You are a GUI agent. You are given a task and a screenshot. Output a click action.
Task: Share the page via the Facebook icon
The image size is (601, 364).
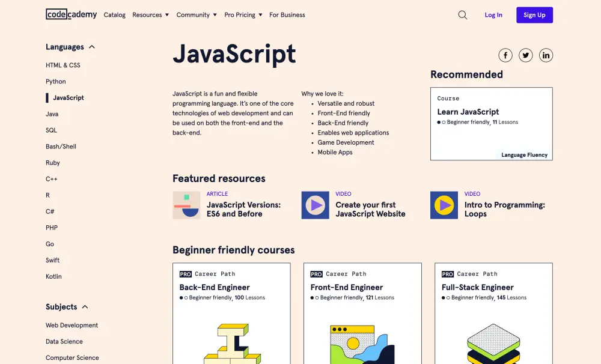(x=505, y=55)
